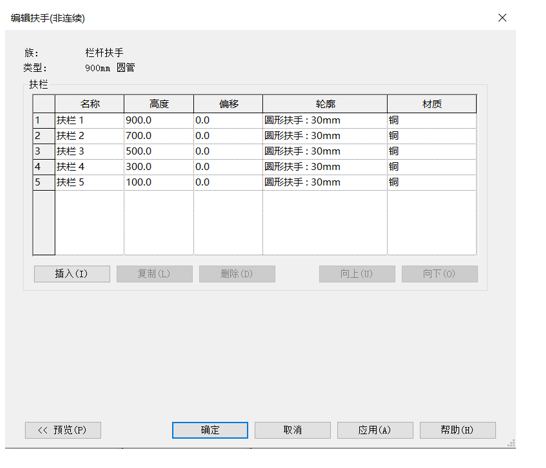Click the 取消 button
546x468 pixels.
(292, 430)
